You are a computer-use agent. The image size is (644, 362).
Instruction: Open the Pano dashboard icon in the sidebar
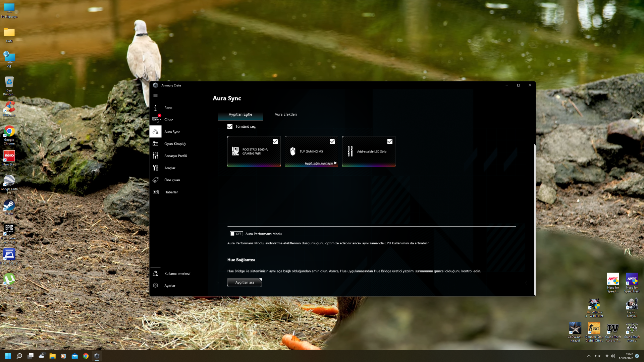click(x=155, y=108)
